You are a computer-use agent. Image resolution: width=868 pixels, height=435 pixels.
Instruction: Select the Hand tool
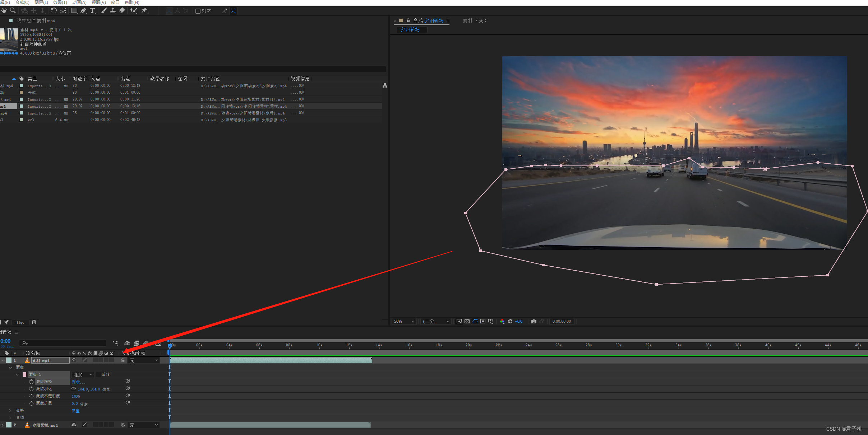point(4,11)
